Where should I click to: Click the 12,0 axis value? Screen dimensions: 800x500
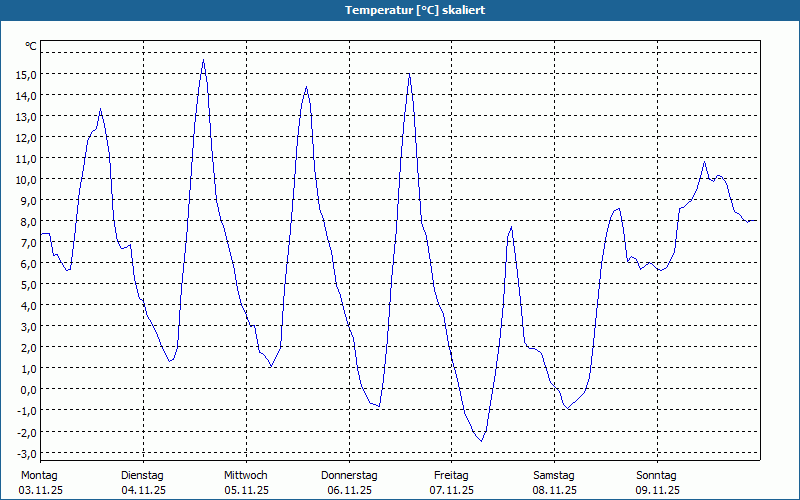[26, 138]
